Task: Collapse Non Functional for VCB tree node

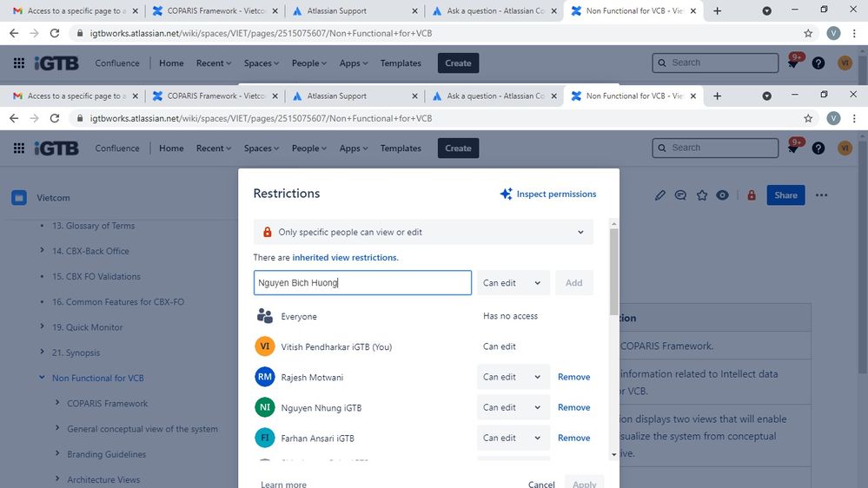Action: (42, 378)
